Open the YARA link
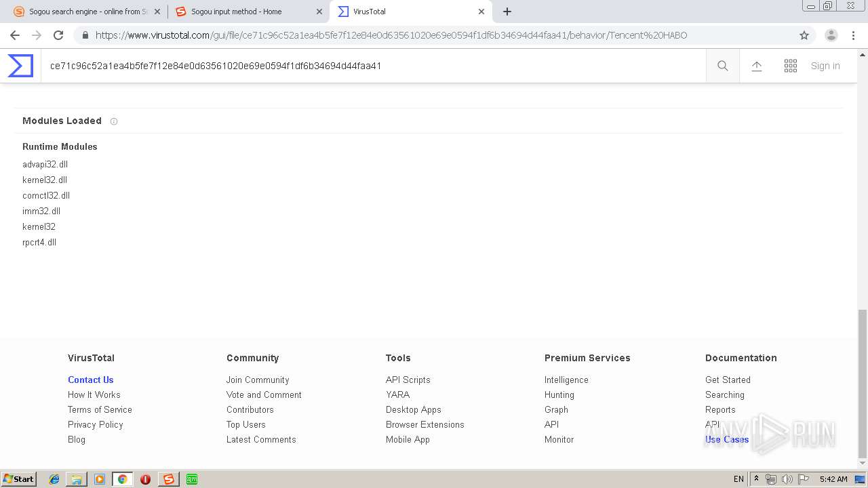The width and height of the screenshot is (868, 488). pos(397,394)
